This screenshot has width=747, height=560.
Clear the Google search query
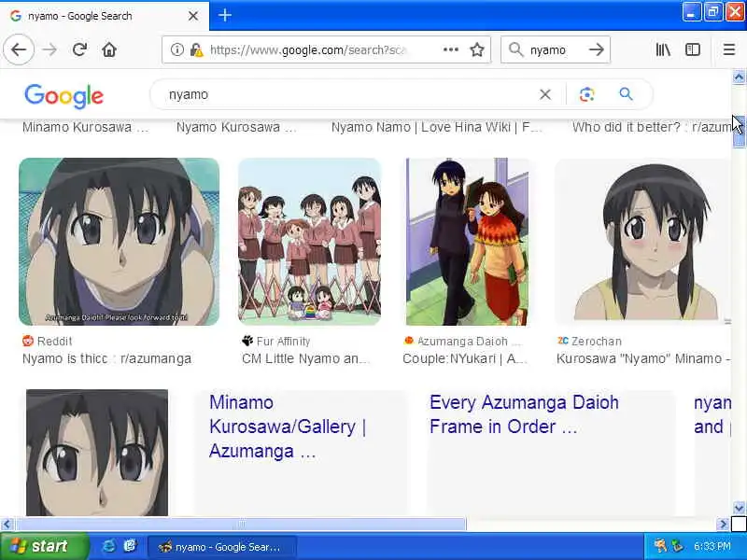545,94
